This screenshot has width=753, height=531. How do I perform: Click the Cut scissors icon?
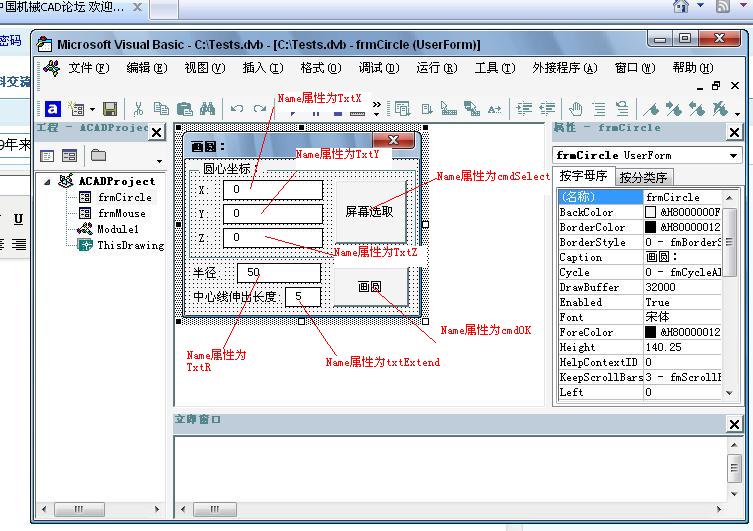137,109
